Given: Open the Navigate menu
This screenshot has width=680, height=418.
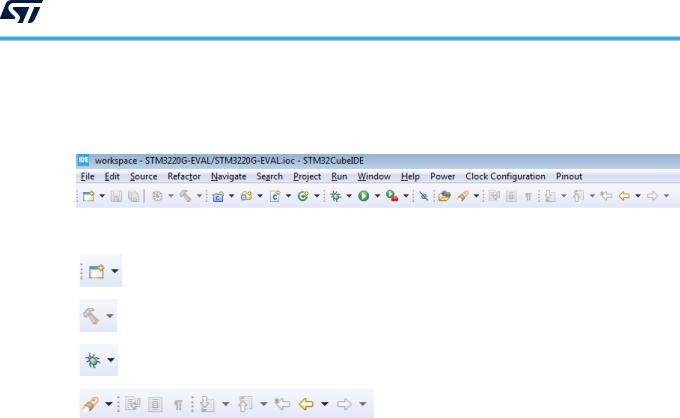Looking at the screenshot, I should [x=229, y=176].
